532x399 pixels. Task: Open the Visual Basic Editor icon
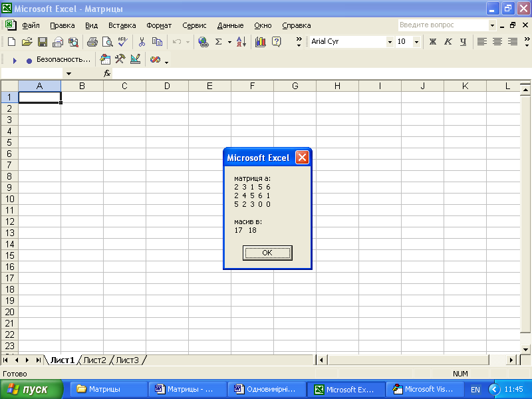click(x=105, y=59)
